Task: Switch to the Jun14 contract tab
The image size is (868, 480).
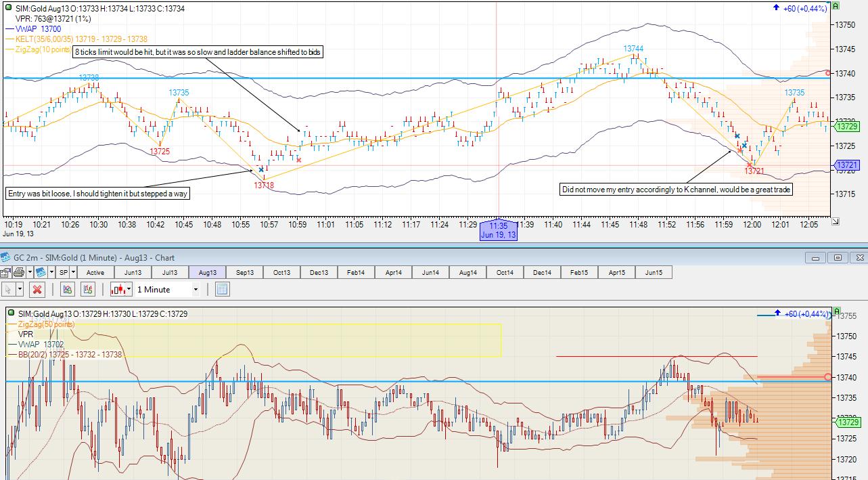Action: point(430,272)
